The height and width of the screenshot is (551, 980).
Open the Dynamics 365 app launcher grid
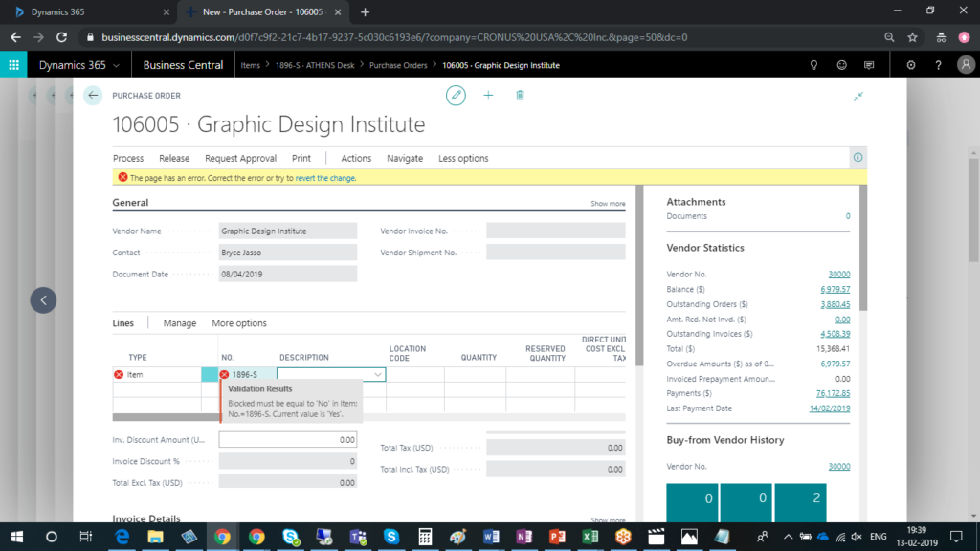tap(14, 65)
